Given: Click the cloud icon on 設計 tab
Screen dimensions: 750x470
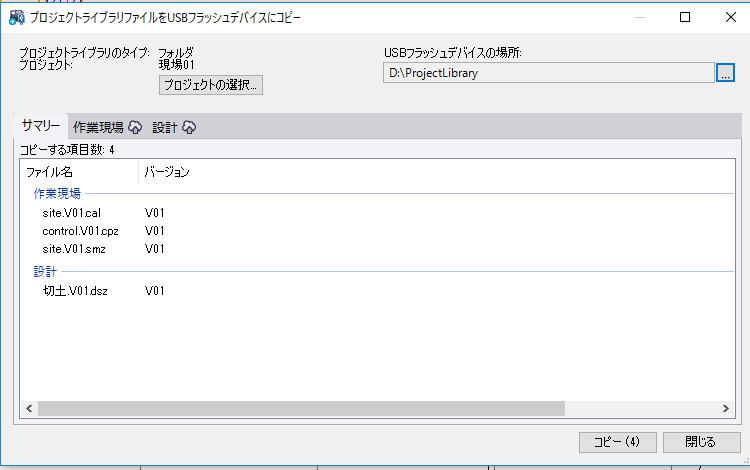Looking at the screenshot, I should (189, 127).
